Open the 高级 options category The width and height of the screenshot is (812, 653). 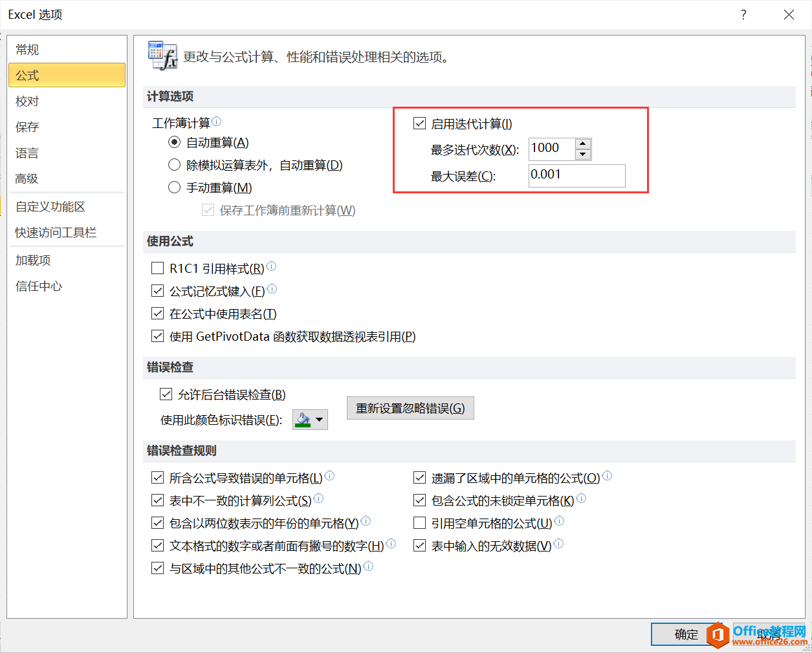click(x=67, y=178)
